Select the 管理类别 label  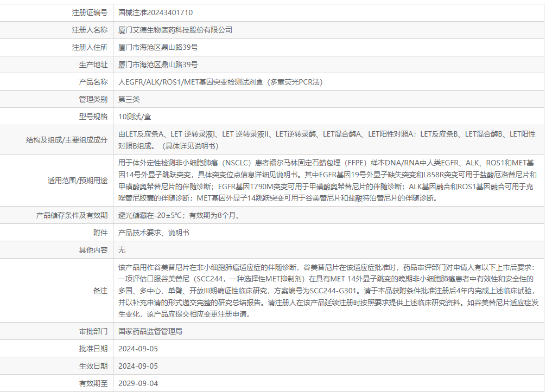pos(93,99)
